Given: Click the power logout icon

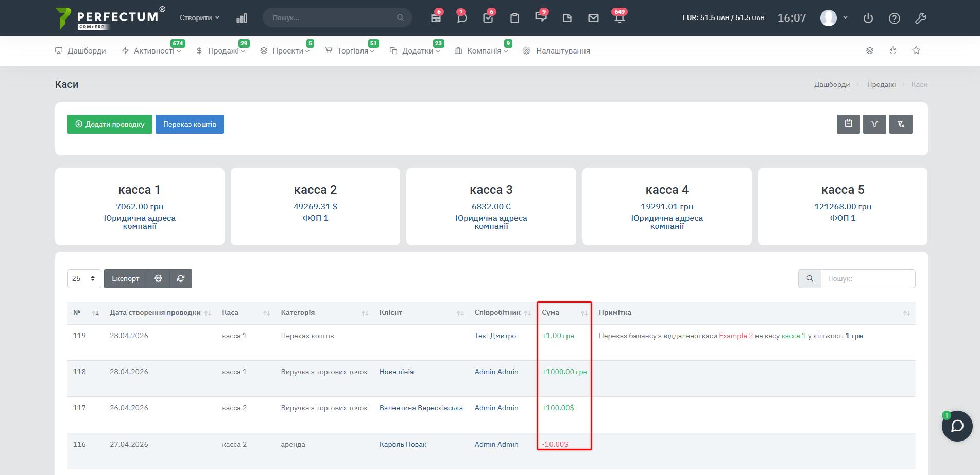Looking at the screenshot, I should tap(868, 18).
